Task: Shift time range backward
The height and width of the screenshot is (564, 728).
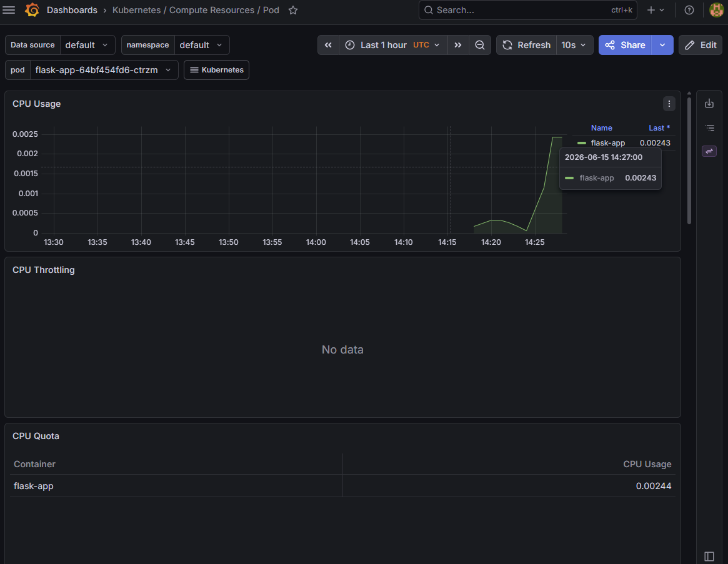Action: [328, 45]
